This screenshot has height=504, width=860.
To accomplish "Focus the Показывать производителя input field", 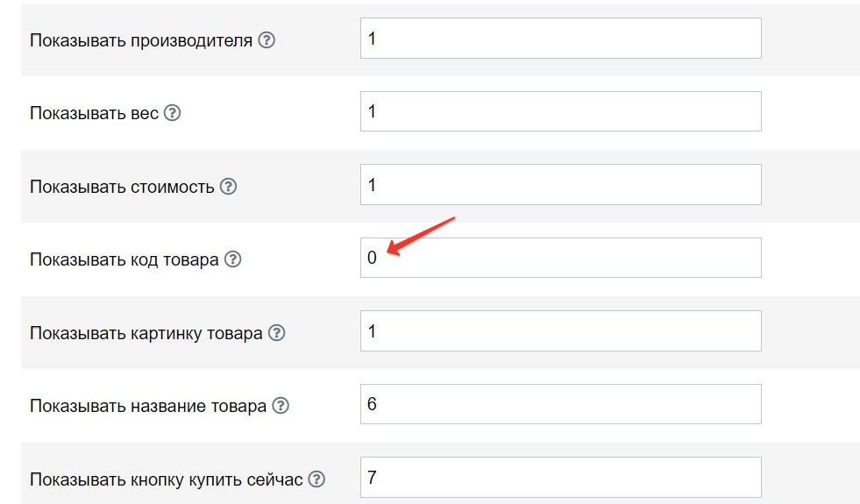I will pos(560,39).
